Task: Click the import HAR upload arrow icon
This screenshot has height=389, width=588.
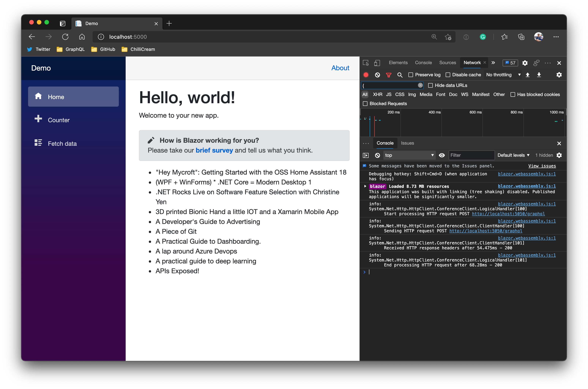Action: [x=527, y=75]
